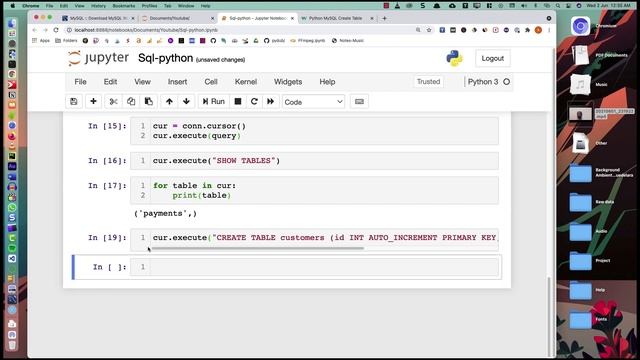The width and height of the screenshot is (640, 360).
Task: Open the Insert menu
Action: click(x=178, y=82)
